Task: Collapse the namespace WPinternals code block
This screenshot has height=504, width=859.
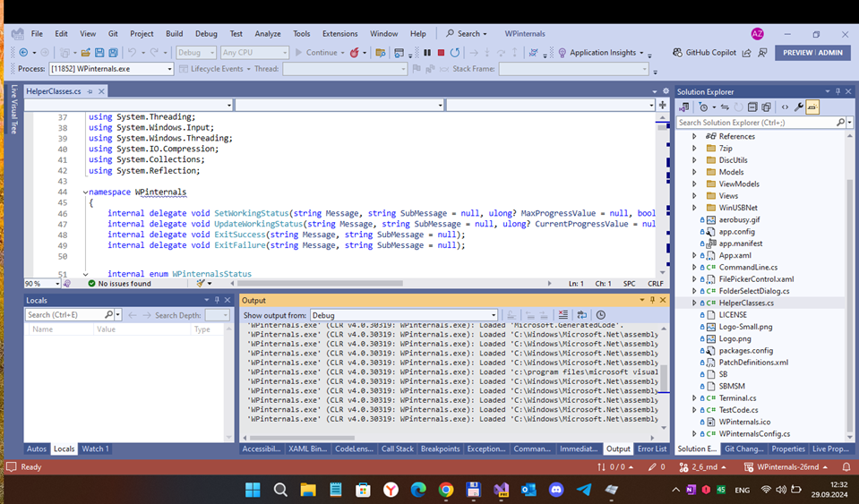Action: pos(85,192)
